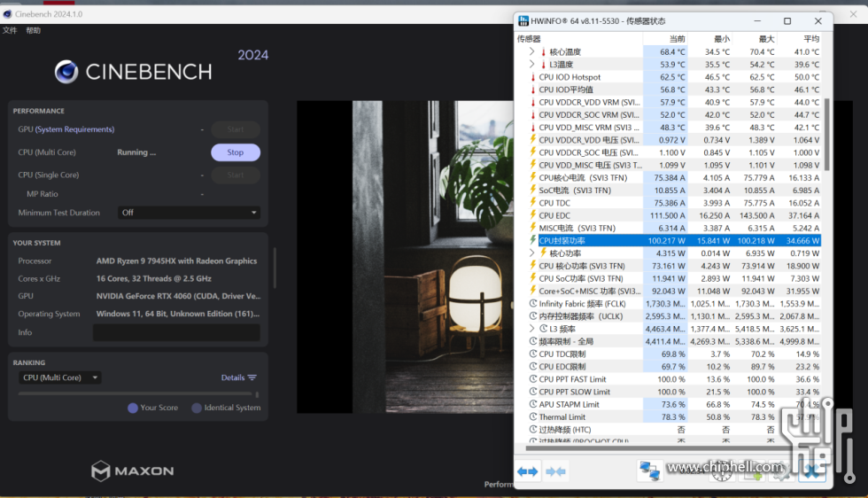
Task: Open the Minimum Test Duration dropdown
Action: click(x=188, y=213)
